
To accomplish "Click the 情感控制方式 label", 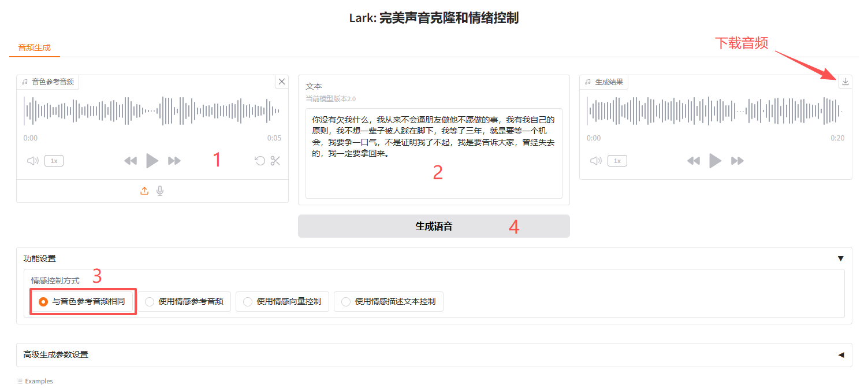I will tap(55, 280).
